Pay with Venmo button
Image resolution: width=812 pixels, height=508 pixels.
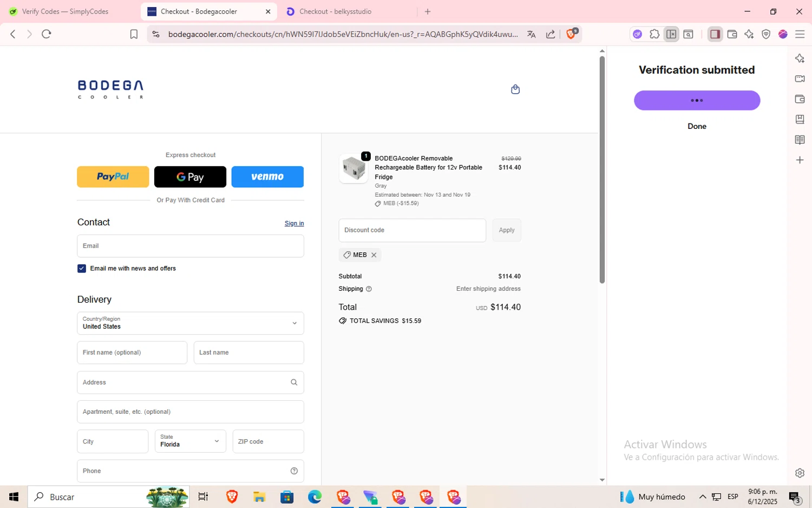(267, 177)
